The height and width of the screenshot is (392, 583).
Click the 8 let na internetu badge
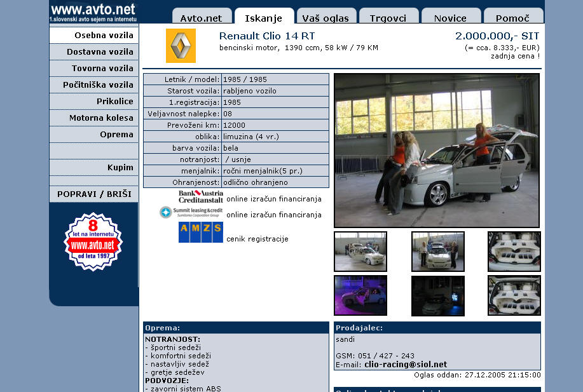coord(93,241)
